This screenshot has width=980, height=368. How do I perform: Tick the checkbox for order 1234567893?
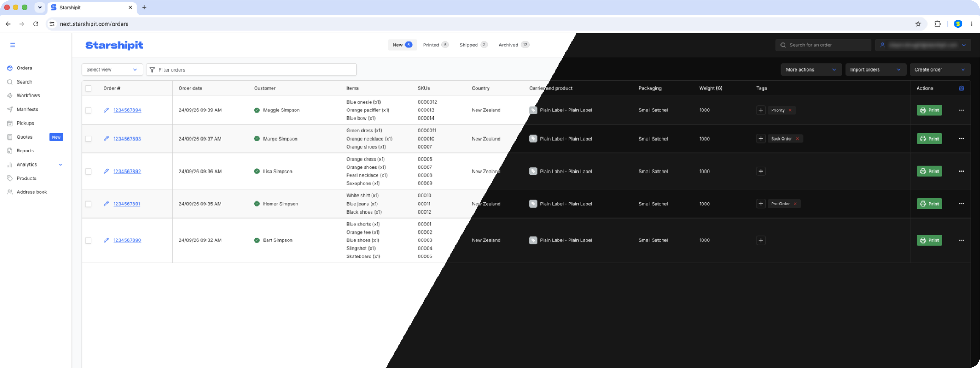[88, 139]
